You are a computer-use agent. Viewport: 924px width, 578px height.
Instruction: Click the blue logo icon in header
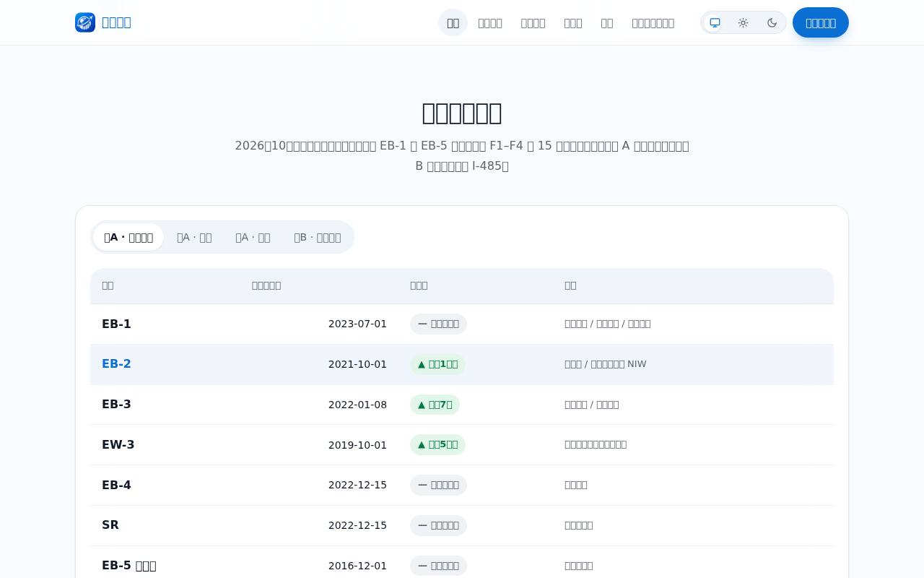[x=85, y=22]
